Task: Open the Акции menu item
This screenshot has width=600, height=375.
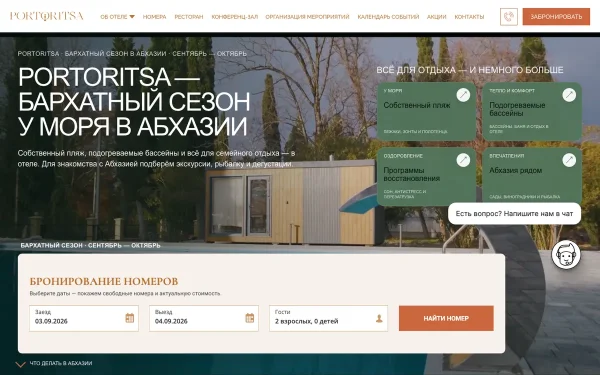Action: pos(437,17)
